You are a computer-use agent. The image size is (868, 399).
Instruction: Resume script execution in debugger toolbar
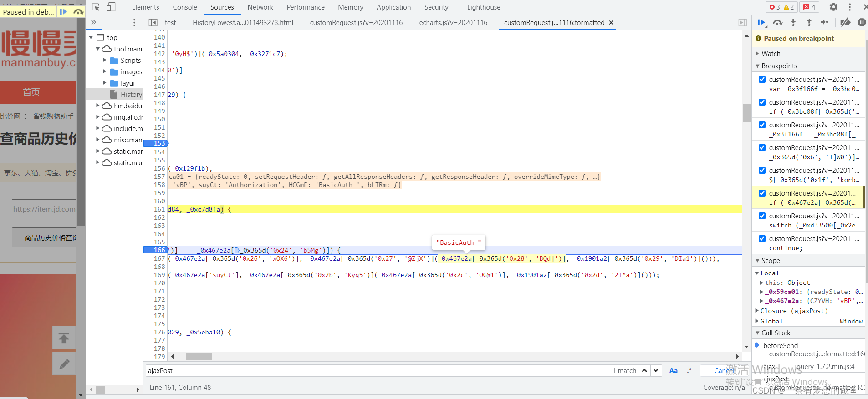[761, 23]
